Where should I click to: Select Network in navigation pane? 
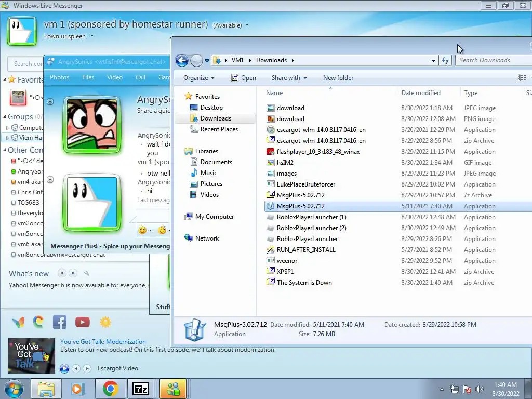click(207, 238)
